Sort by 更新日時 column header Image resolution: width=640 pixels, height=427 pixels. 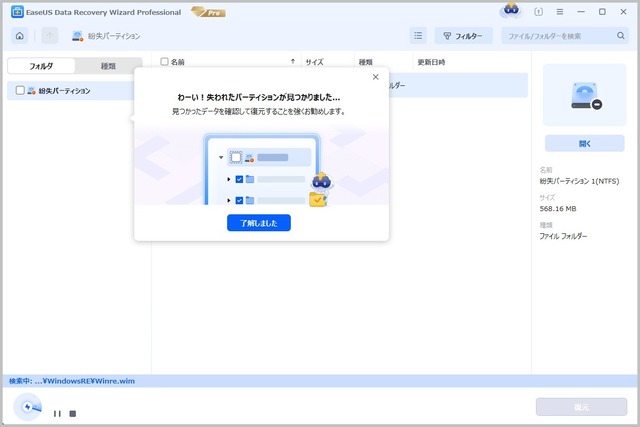click(x=431, y=62)
